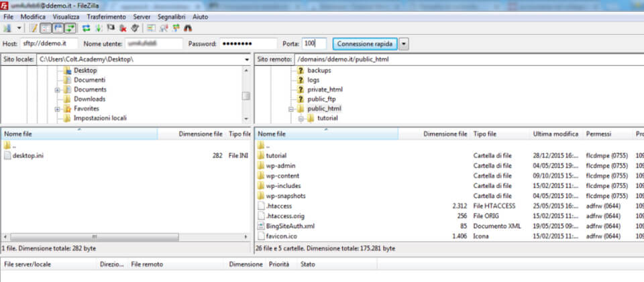Select the backups folder in remote tree
Image resolution: width=644 pixels, height=282 pixels.
click(x=319, y=70)
